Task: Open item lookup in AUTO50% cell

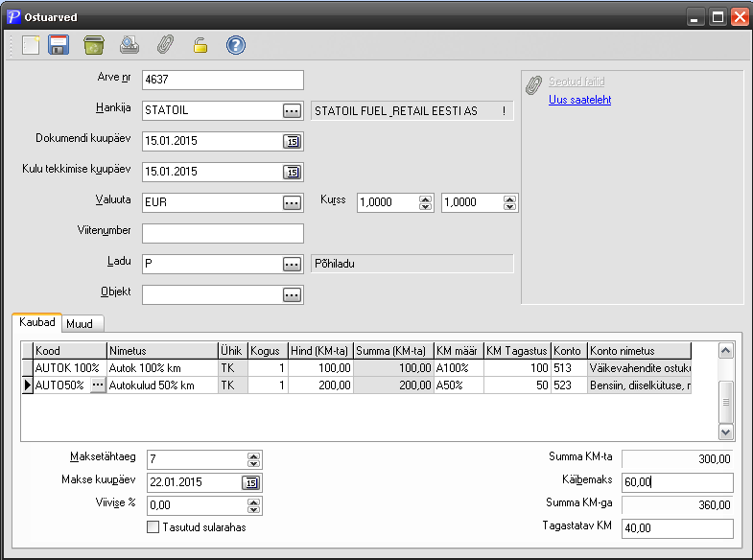Action: point(98,385)
